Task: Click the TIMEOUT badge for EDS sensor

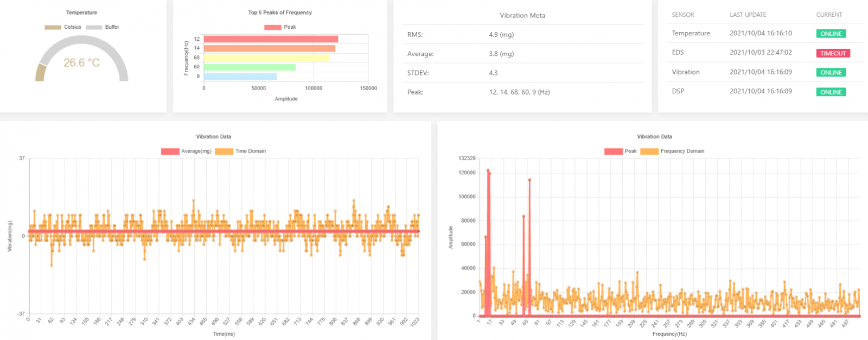Action: click(833, 53)
